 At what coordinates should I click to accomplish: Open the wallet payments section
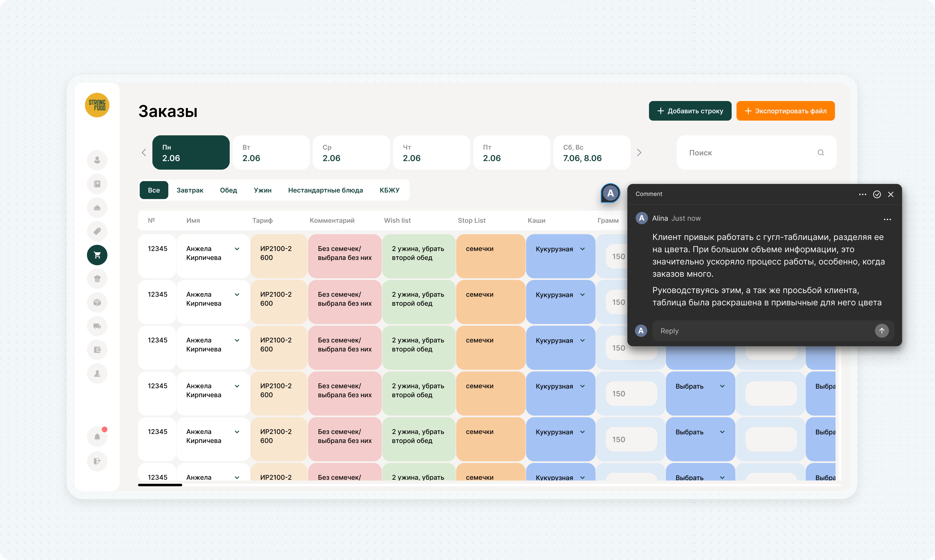click(97, 350)
